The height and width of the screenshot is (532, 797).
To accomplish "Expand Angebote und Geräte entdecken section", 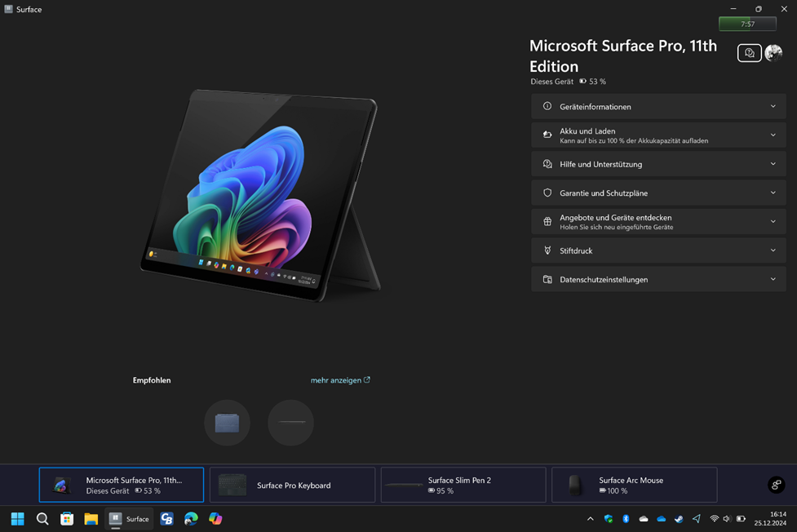I will pyautogui.click(x=658, y=222).
